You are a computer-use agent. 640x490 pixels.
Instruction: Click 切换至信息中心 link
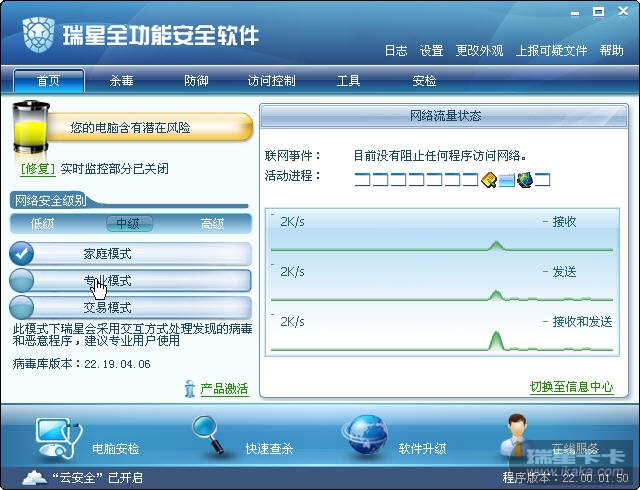point(571,386)
